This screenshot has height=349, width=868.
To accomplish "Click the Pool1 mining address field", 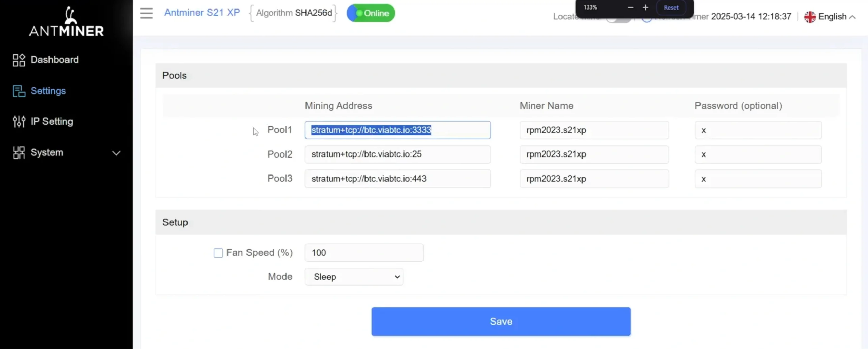I will tap(398, 130).
